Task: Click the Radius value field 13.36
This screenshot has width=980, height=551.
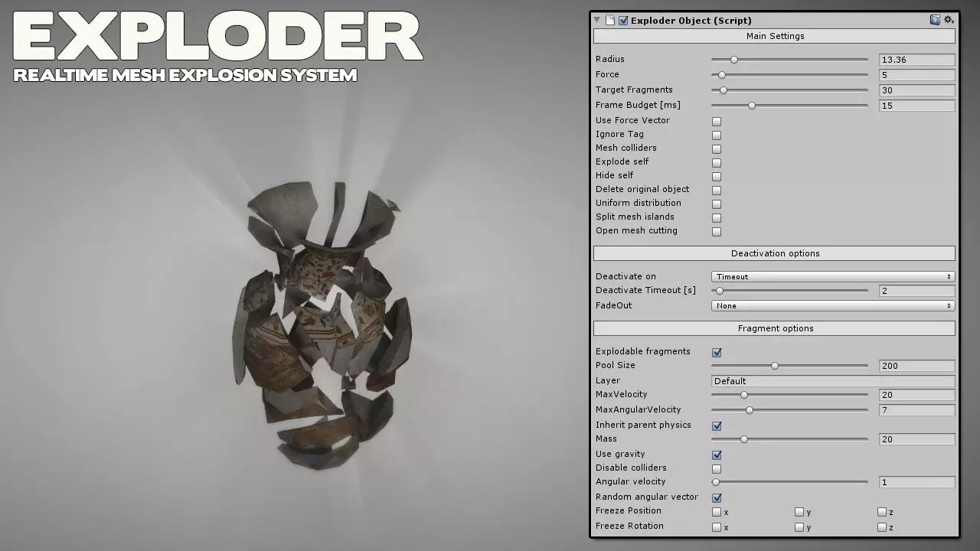Action: point(916,60)
